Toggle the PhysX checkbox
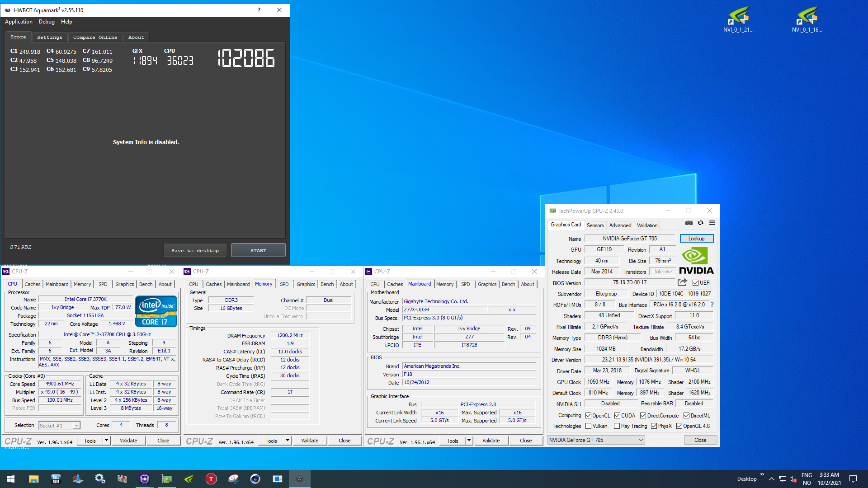 click(x=654, y=426)
